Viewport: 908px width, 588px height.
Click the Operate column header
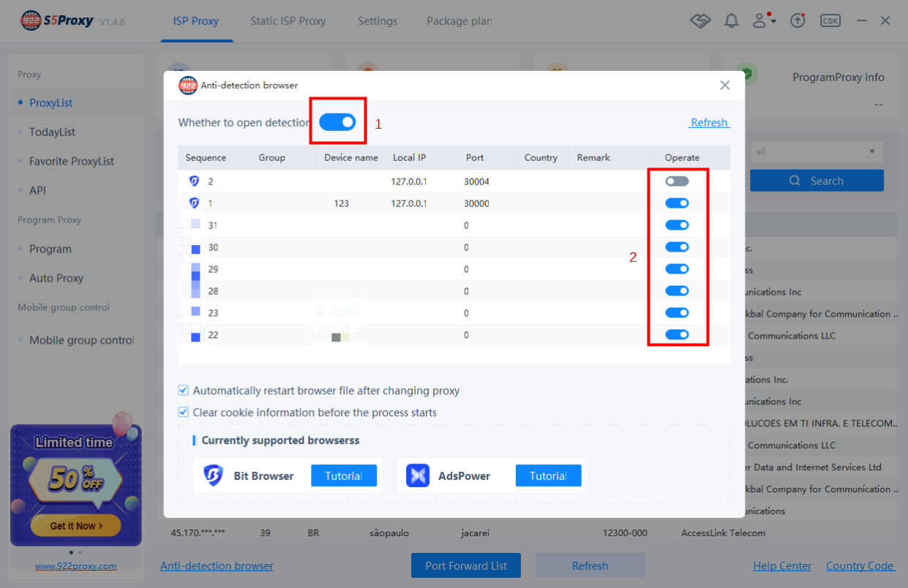[x=682, y=158]
